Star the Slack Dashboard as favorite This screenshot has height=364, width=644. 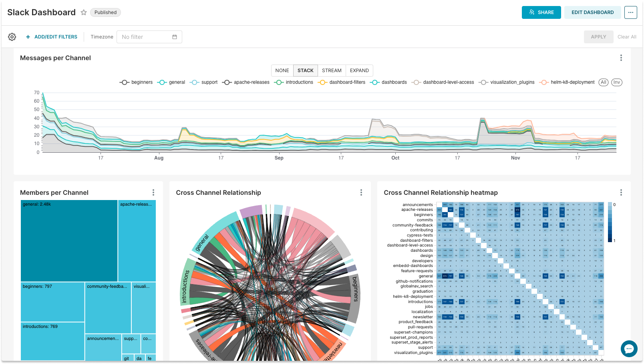84,12
